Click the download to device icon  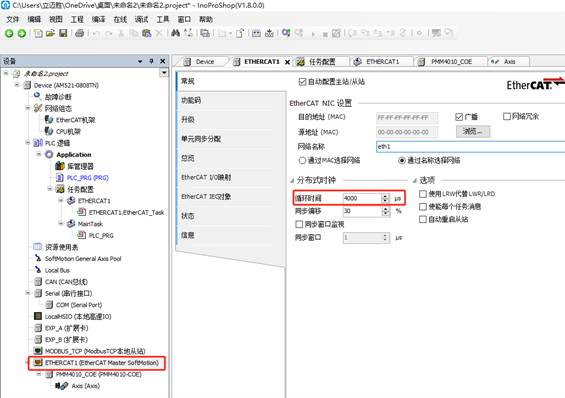coord(269,33)
